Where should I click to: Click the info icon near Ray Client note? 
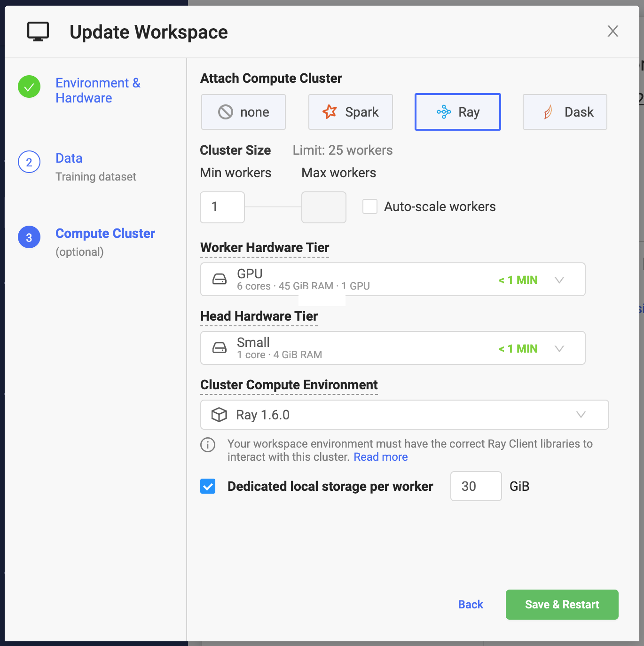pos(208,444)
